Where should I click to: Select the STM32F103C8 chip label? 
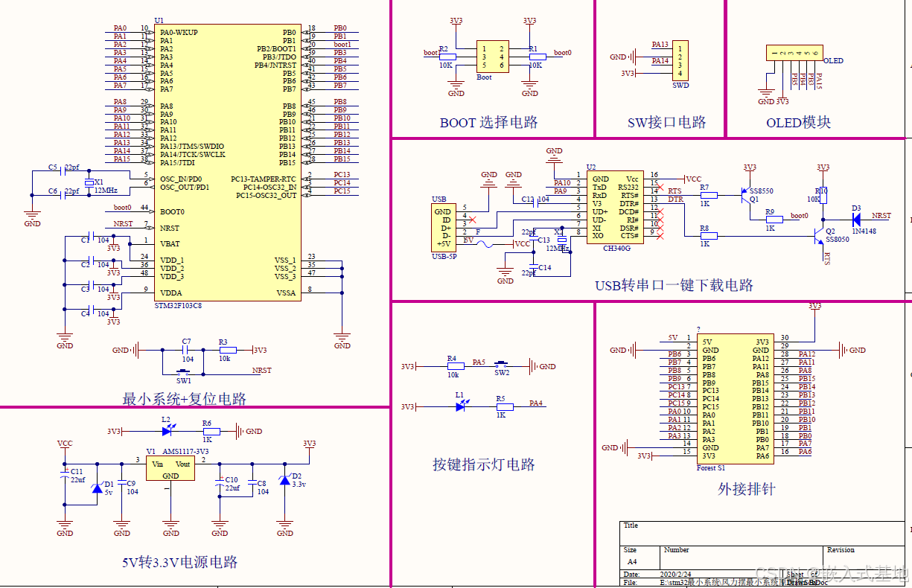pos(179,306)
